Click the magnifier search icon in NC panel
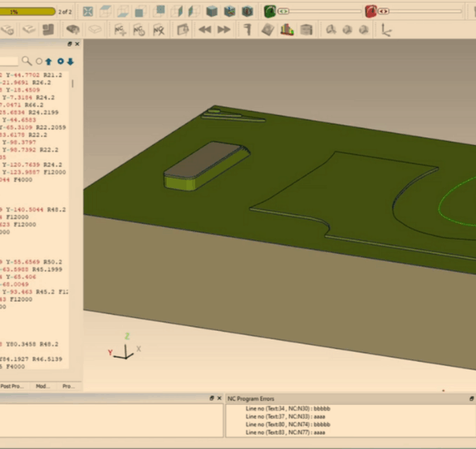 click(27, 61)
